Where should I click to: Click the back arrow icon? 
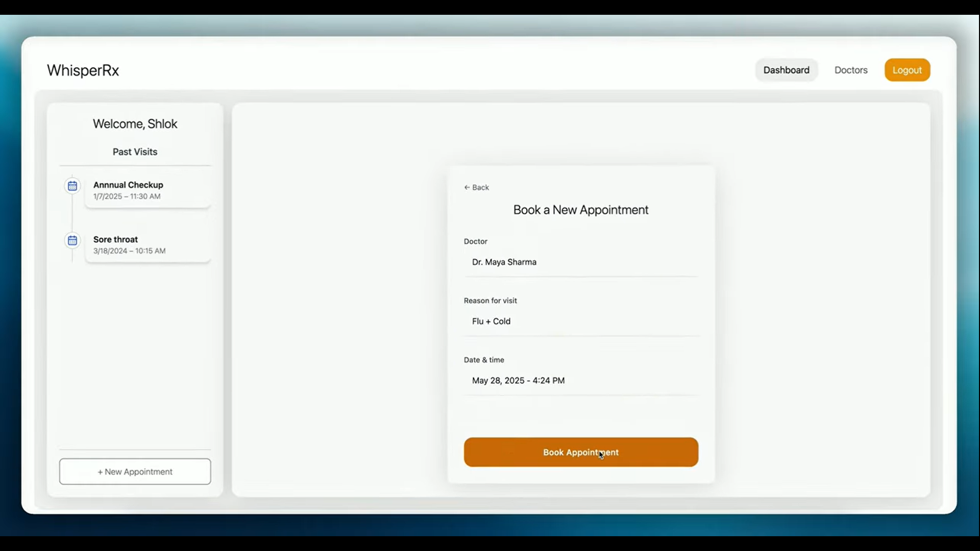467,188
